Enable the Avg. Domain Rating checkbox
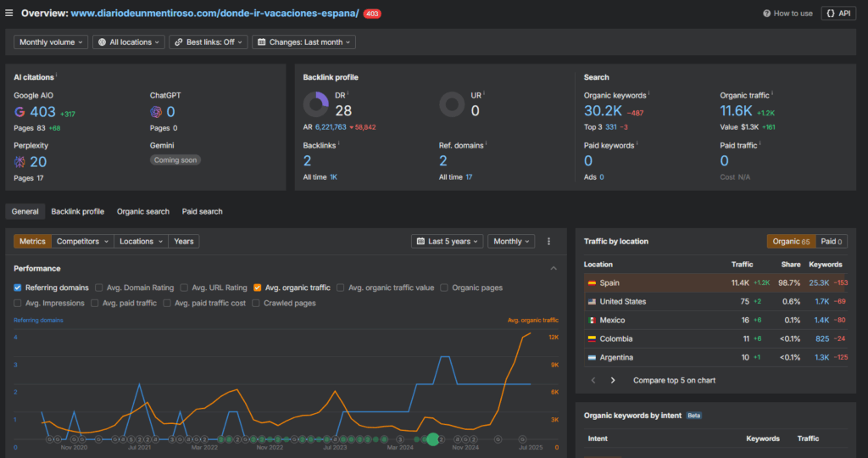868x458 pixels. coord(98,288)
